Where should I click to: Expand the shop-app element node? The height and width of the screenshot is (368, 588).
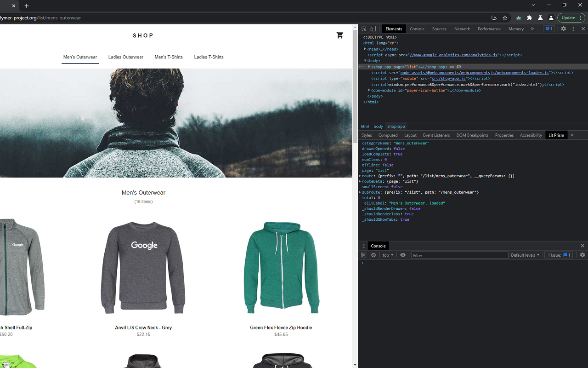click(x=369, y=67)
